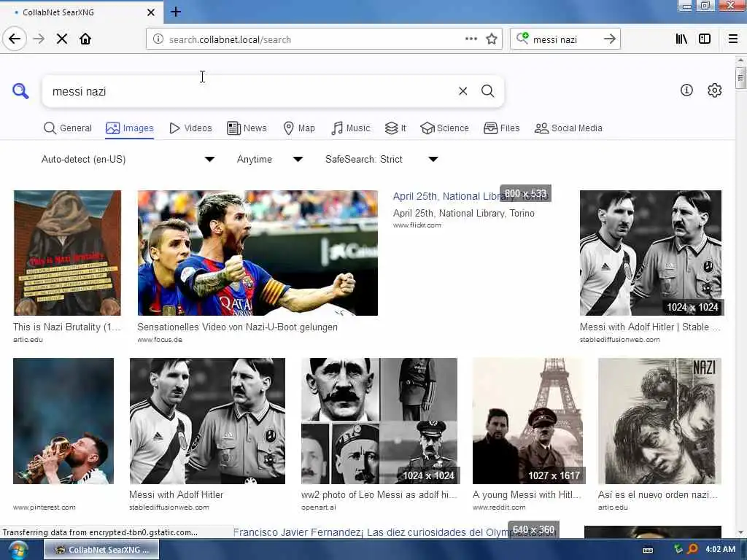Screen dimensions: 747x560
Task: Open 'This is Nazi Brutality' thumbnail
Action: (67, 253)
